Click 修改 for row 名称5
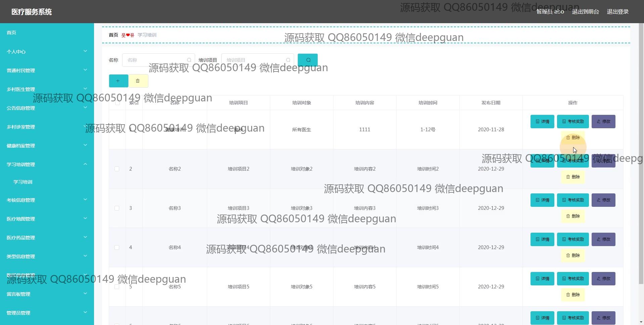 point(603,279)
